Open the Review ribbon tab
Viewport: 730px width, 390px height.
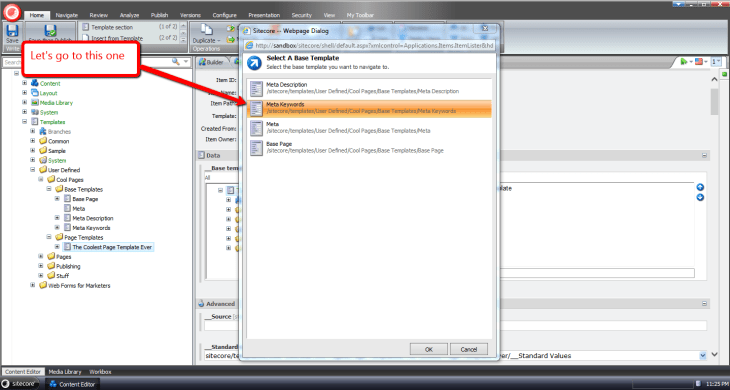click(99, 15)
